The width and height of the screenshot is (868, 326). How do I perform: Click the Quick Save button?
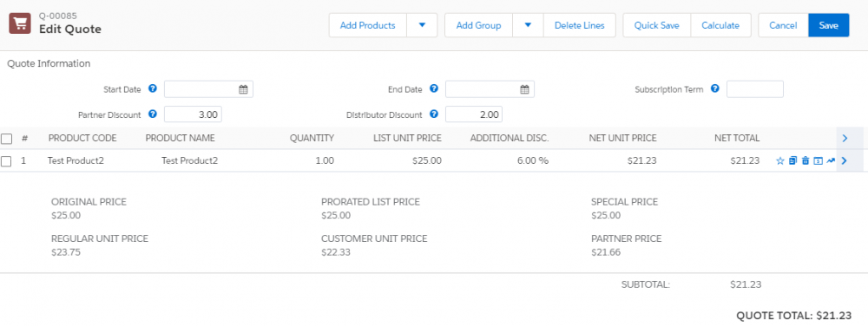click(x=656, y=25)
